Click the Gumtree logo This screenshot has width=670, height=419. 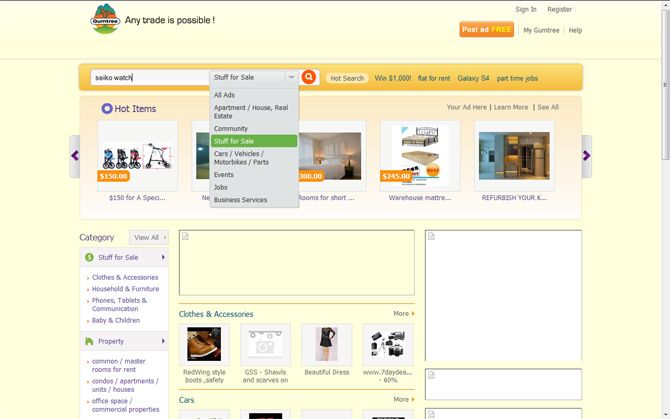105,19
